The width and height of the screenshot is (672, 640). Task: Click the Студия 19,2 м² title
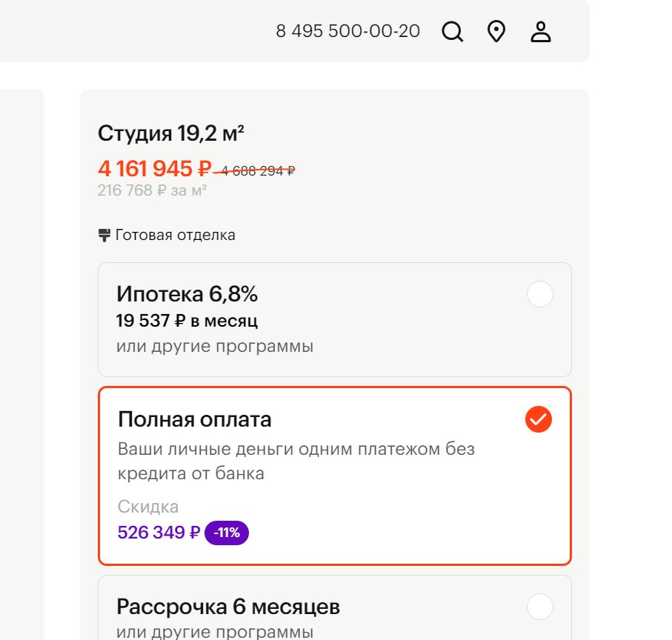pos(171,133)
